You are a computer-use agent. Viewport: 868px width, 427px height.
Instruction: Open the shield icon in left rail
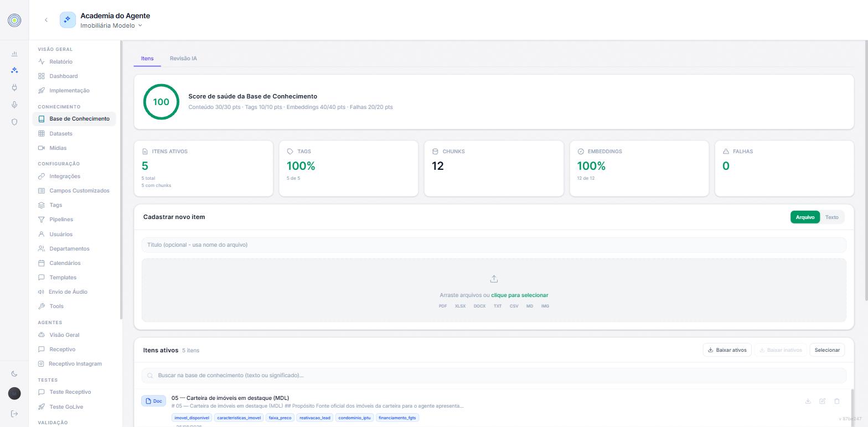[14, 122]
